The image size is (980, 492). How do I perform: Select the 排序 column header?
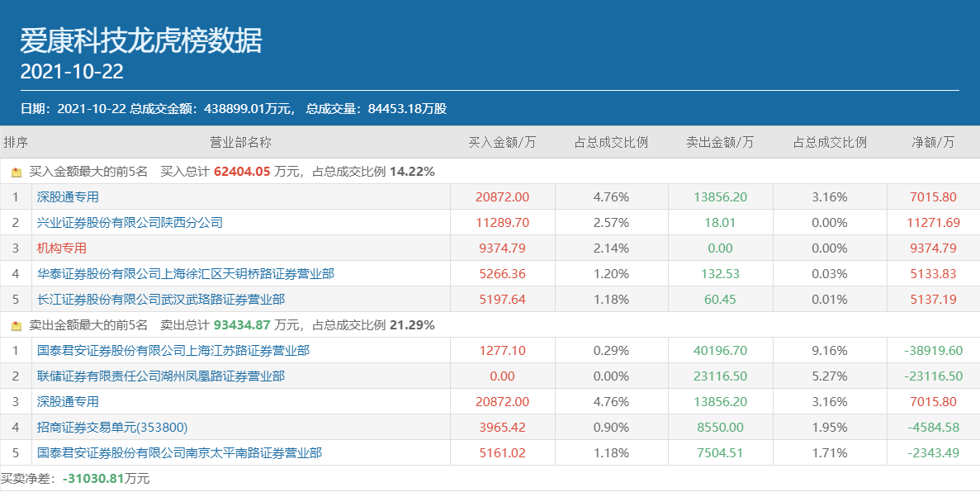click(18, 142)
